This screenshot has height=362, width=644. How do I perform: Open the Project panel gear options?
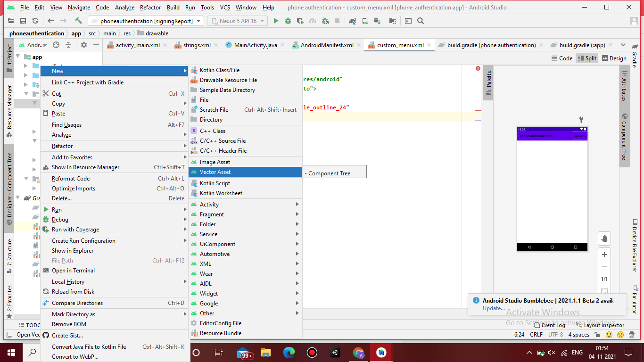coord(84,45)
